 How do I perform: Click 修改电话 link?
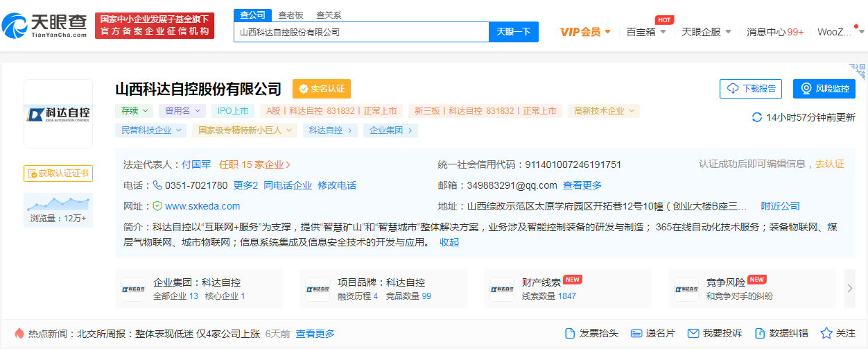tap(337, 185)
